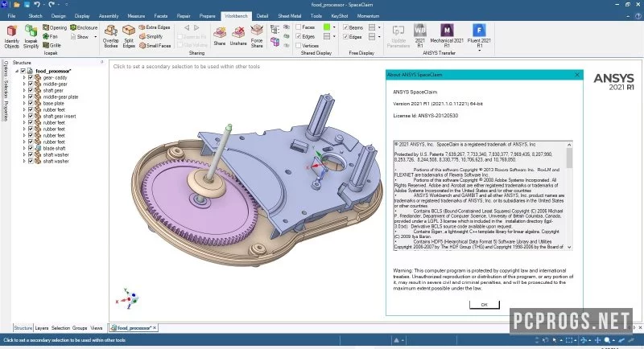Toggle the Edges checkbox in Shared Display
The width and height of the screenshot is (644, 349).
coord(299,36)
